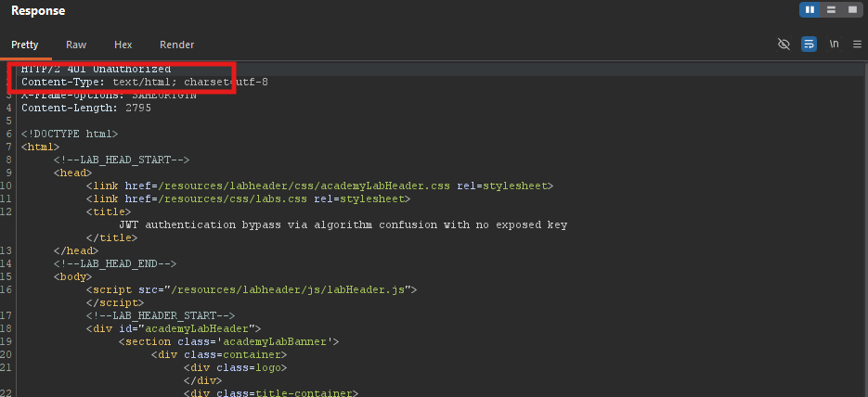868x397 pixels.
Task: Switch to the Raw view tab
Action: tap(76, 45)
